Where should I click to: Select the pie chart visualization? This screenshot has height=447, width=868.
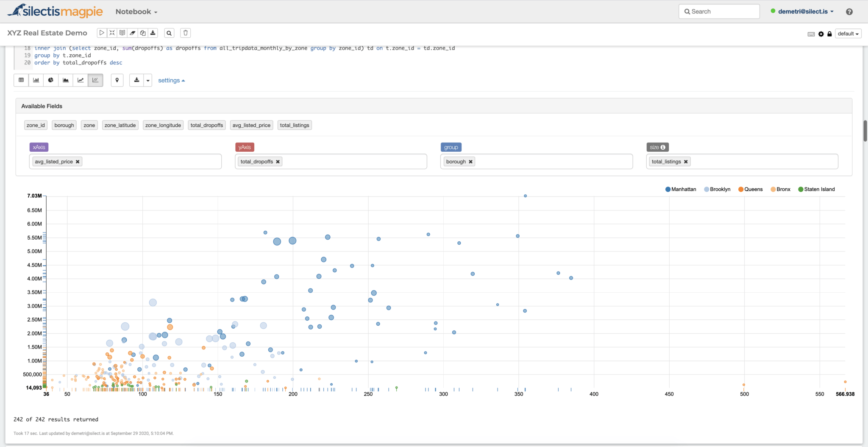coord(50,80)
